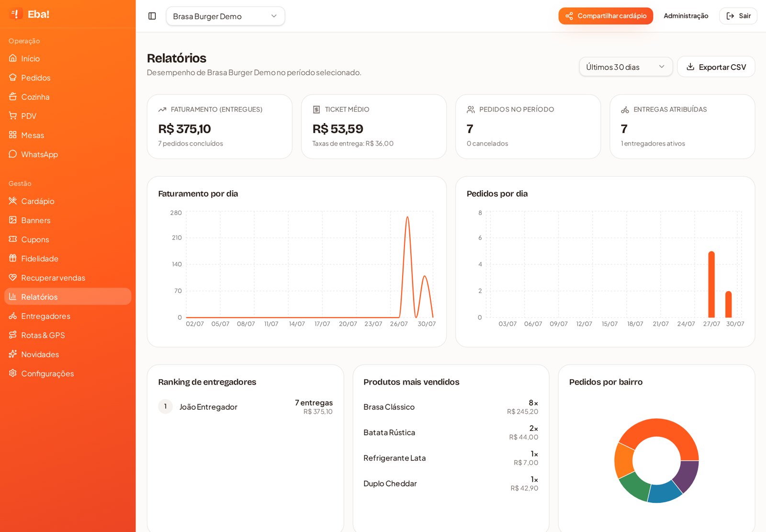Click the download icon in Exportar CSV
The width and height of the screenshot is (766, 532).
tap(690, 67)
